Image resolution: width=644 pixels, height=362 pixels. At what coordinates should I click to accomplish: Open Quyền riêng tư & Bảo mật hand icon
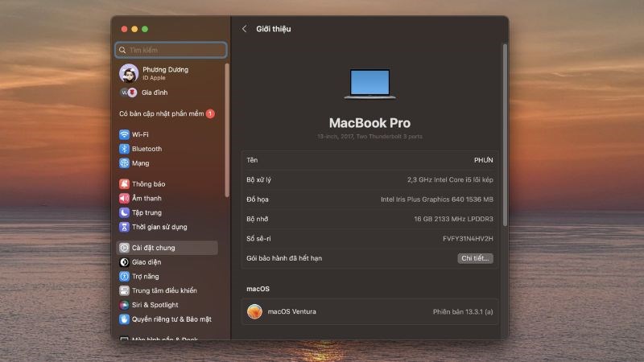124,319
